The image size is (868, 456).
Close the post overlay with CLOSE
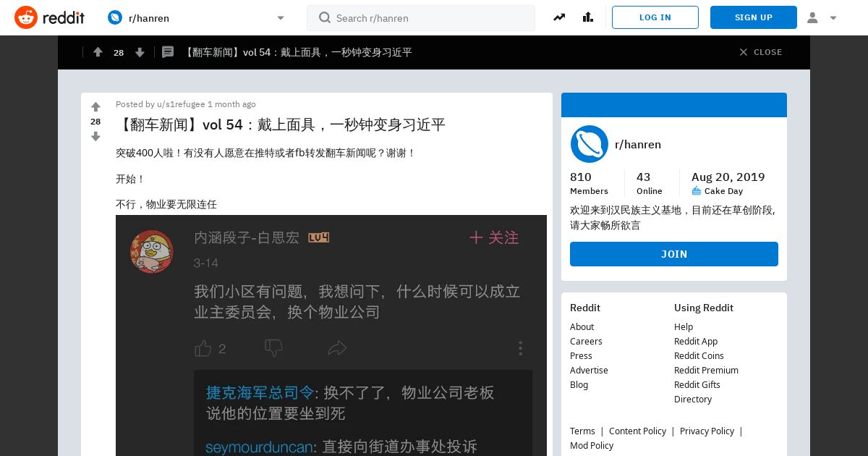[760, 52]
